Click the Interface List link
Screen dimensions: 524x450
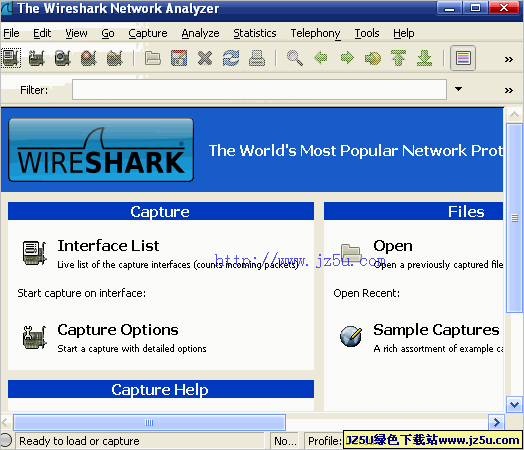[x=108, y=246]
